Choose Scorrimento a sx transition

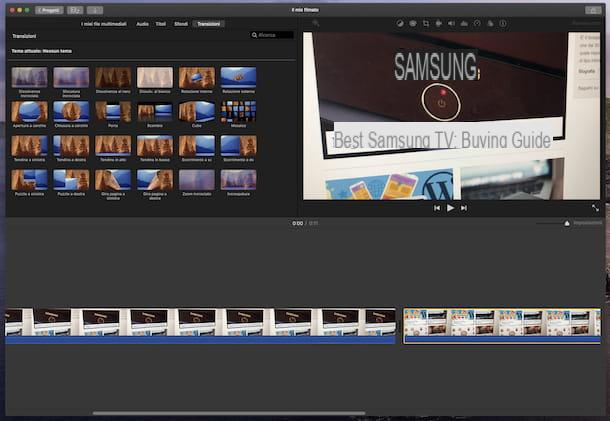pyautogui.click(x=197, y=148)
